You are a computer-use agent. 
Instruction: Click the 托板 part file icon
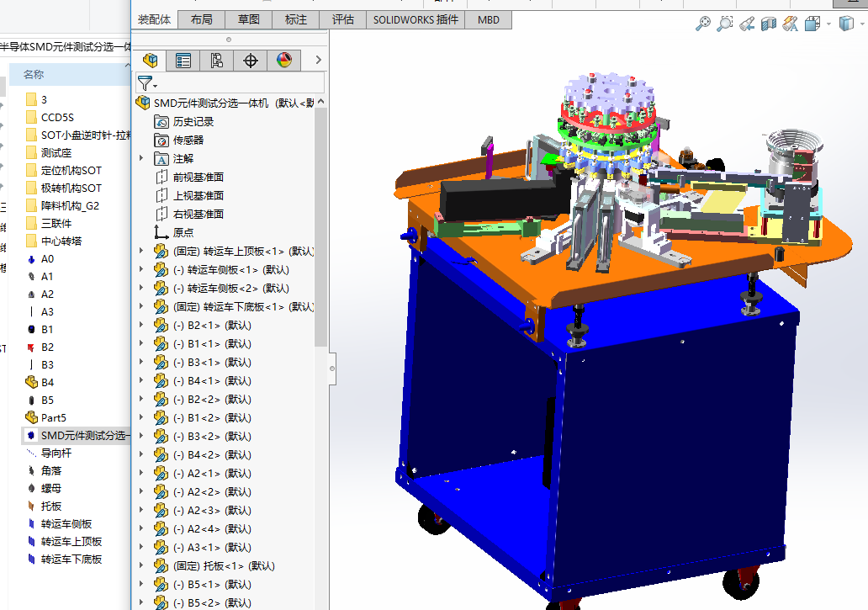point(32,506)
